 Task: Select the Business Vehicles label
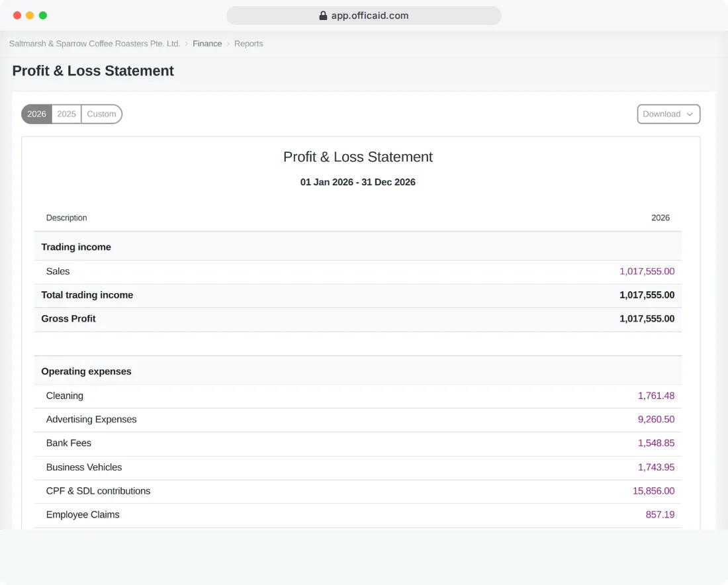point(84,467)
